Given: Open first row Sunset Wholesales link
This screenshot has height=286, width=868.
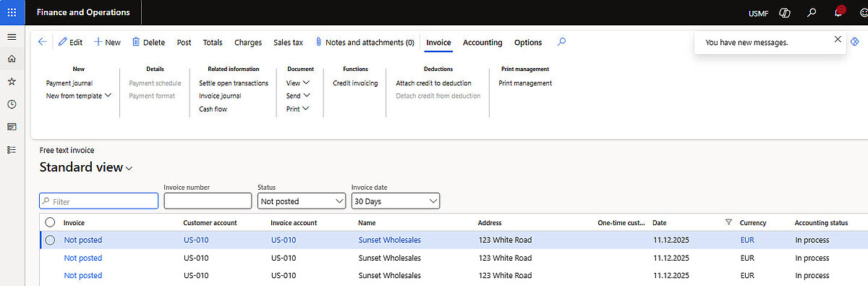Looking at the screenshot, I should [390, 240].
